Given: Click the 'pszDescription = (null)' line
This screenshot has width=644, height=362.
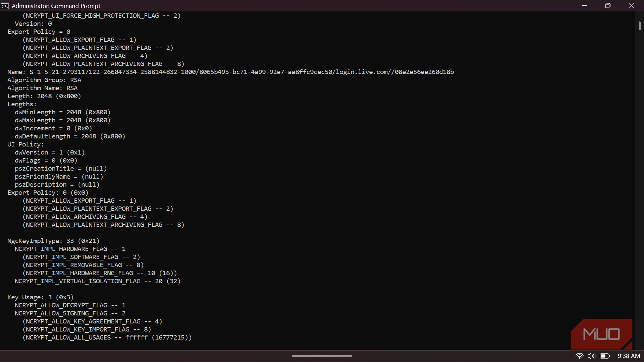Looking at the screenshot, I should (57, 185).
